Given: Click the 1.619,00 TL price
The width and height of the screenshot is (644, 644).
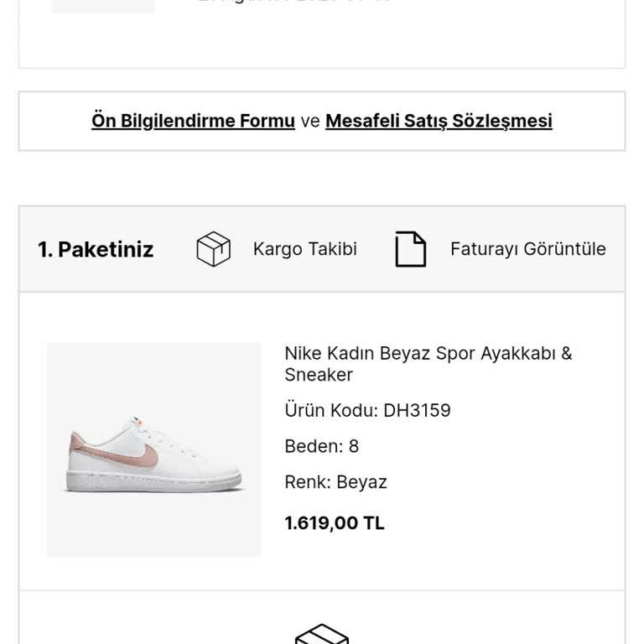Looking at the screenshot, I should (334, 523).
